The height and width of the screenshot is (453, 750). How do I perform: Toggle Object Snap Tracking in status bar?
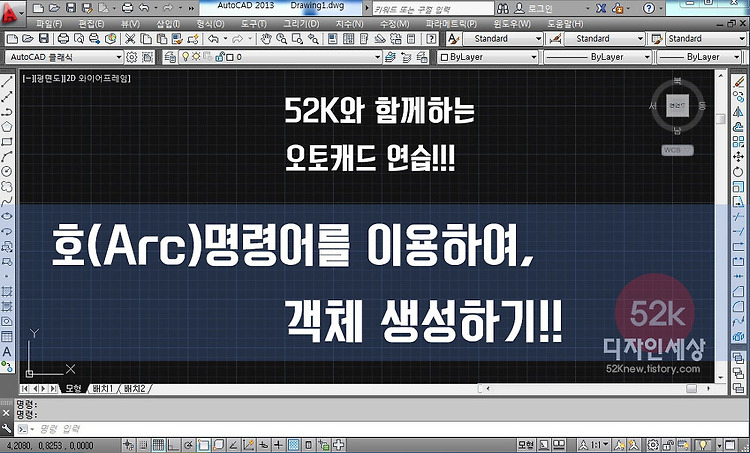pyautogui.click(x=233, y=445)
